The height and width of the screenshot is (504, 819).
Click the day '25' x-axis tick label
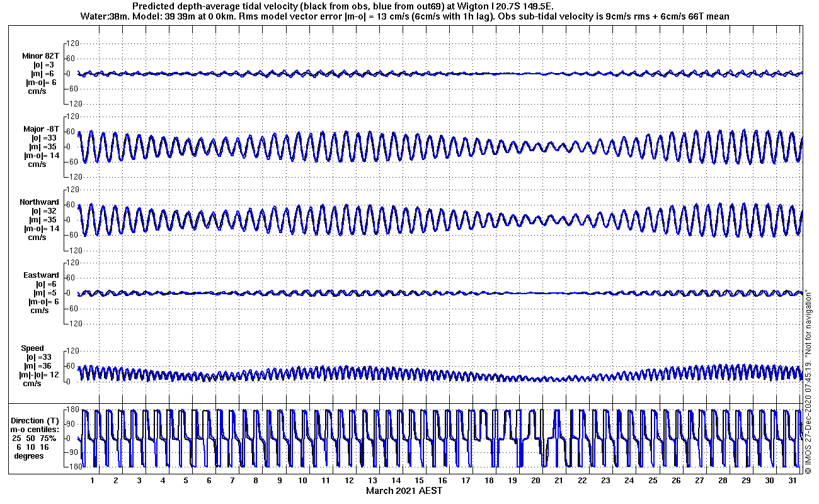pyautogui.click(x=653, y=481)
